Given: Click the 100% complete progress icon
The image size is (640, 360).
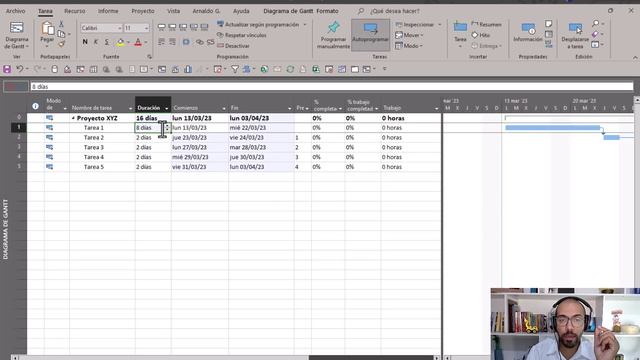Looking at the screenshot, I should tap(204, 27).
